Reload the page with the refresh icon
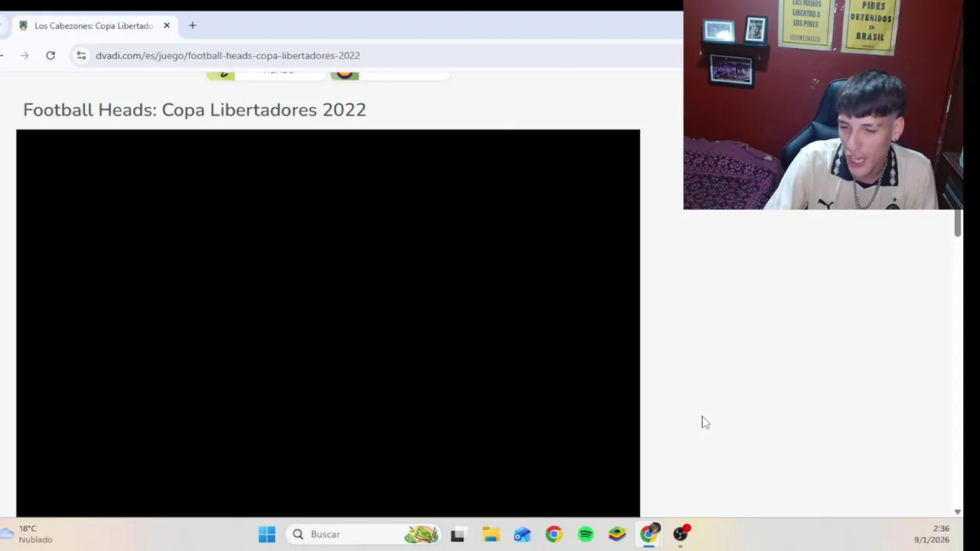The image size is (980, 551). [x=51, y=55]
